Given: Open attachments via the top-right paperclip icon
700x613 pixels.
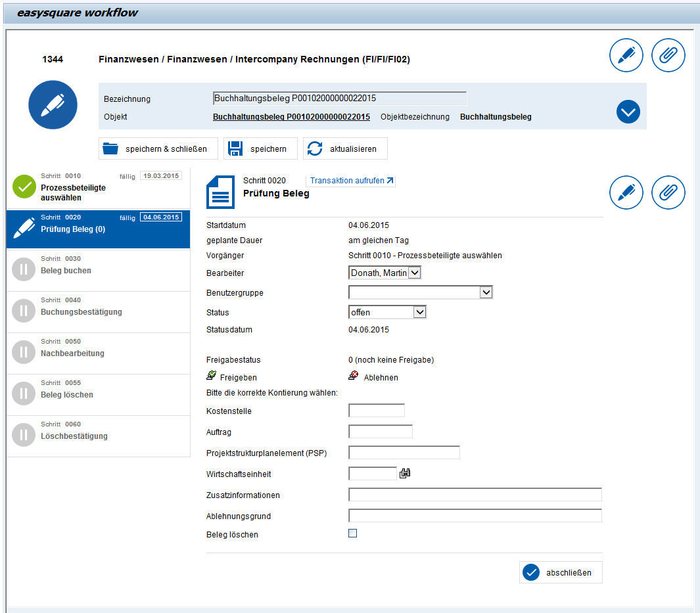Looking at the screenshot, I should pyautogui.click(x=668, y=55).
